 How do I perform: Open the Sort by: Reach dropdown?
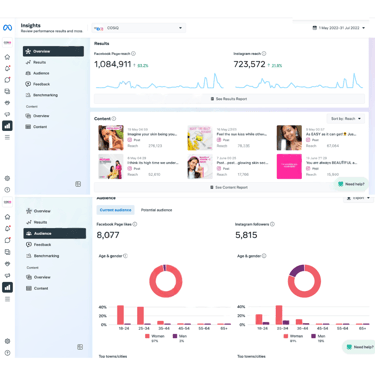point(345,119)
